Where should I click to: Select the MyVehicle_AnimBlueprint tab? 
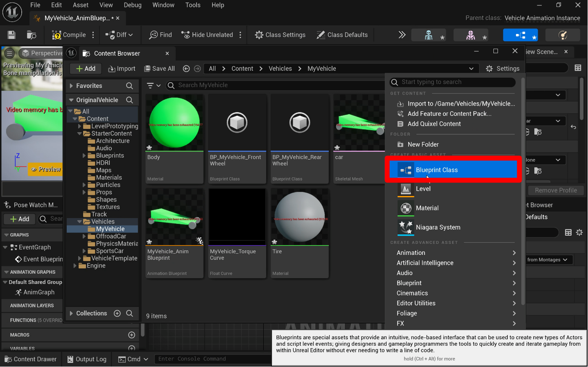point(77,18)
